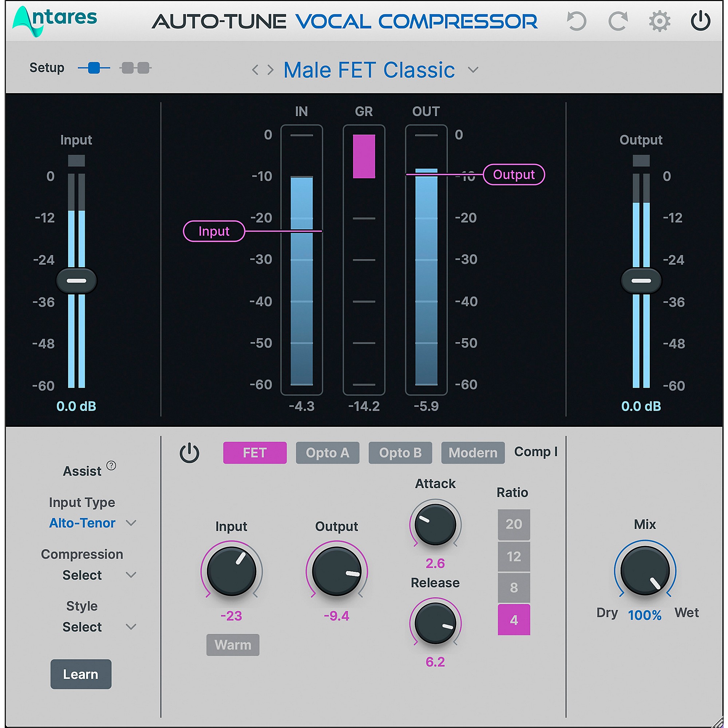Click the Dry label
The height and width of the screenshot is (728, 728).
click(607, 613)
